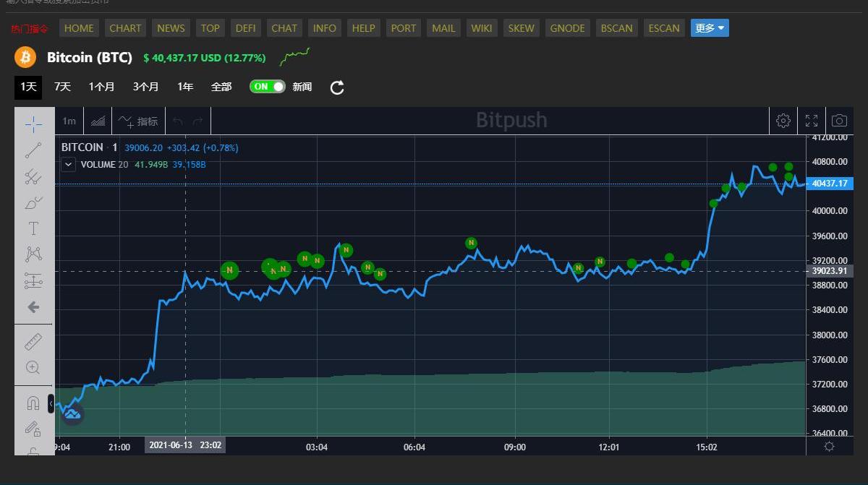This screenshot has width=868, height=485.
Task: Select the text annotation tool
Action: 33,228
